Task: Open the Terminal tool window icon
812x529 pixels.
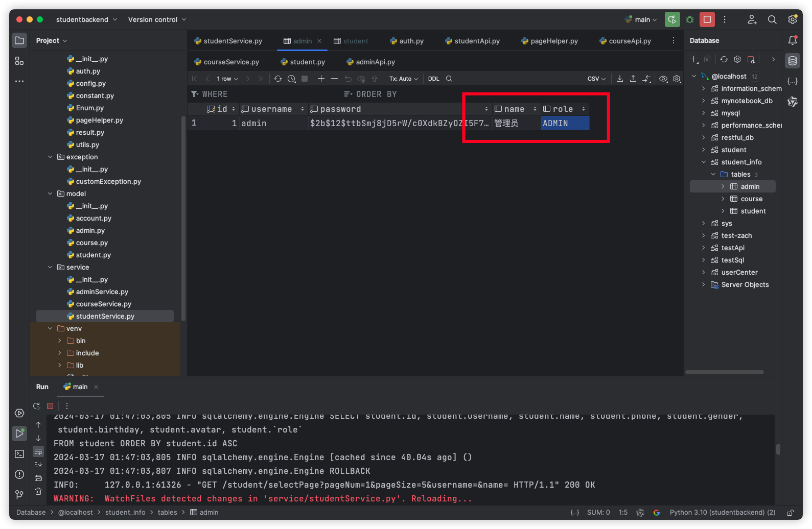Action: (x=19, y=454)
